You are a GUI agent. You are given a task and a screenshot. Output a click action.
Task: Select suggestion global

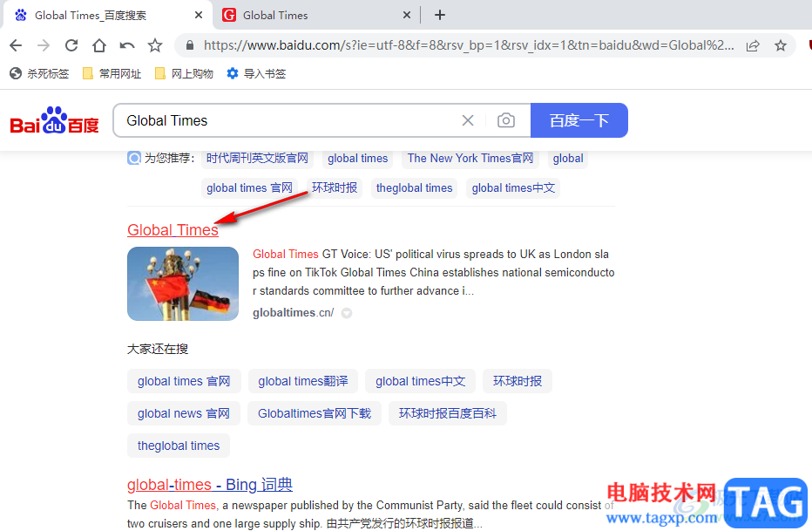[567, 159]
